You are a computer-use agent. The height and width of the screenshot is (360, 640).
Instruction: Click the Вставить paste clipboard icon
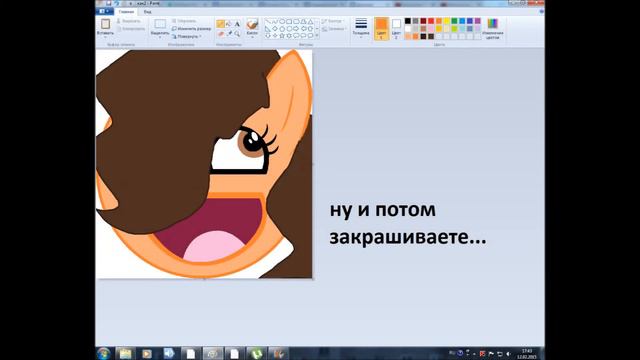click(x=105, y=24)
